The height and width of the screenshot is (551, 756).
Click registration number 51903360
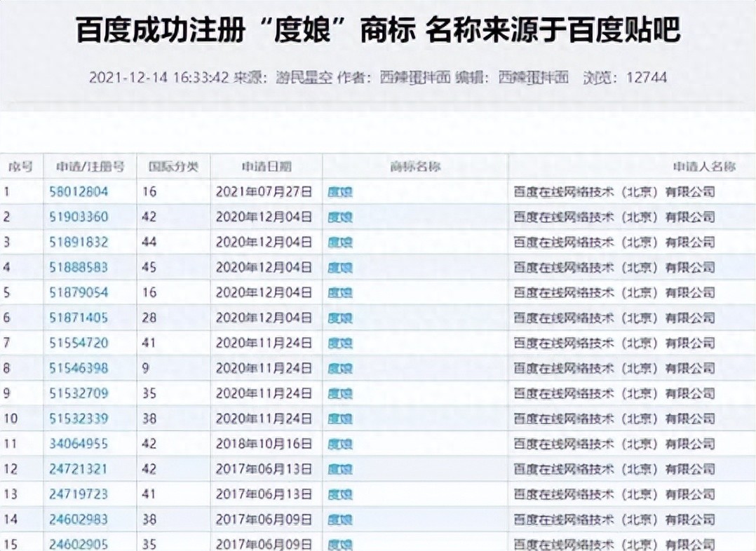pyautogui.click(x=79, y=217)
